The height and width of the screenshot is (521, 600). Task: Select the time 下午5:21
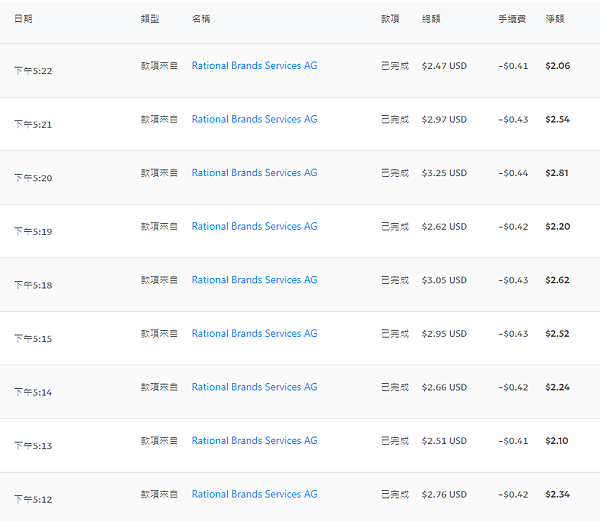click(33, 124)
